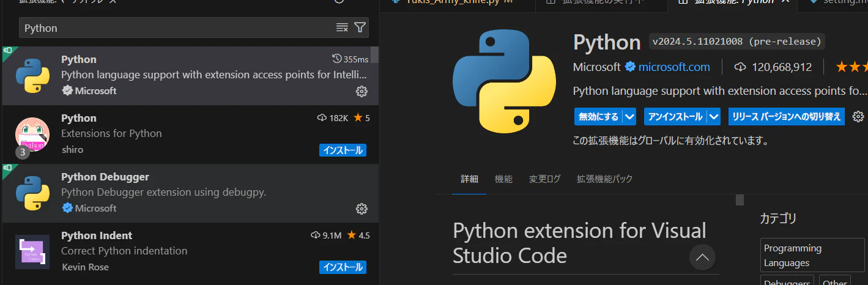Open manage gear for Microsoft Python extension
The image size is (868, 285).
pos(362,91)
